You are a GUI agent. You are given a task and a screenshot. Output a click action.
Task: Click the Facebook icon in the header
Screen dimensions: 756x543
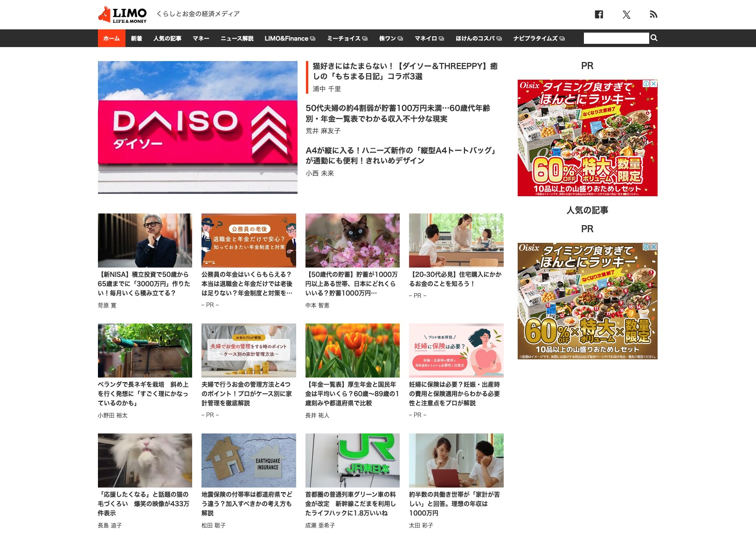pos(599,14)
